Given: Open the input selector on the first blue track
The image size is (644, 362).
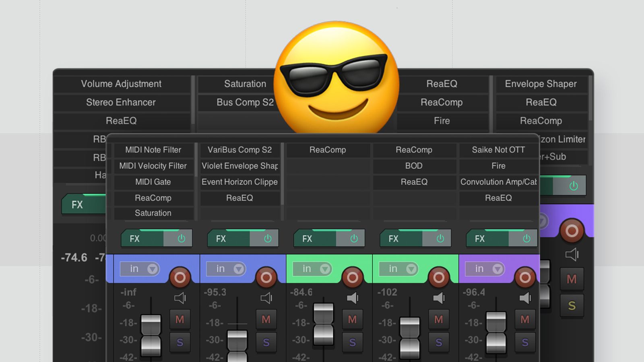Looking at the screenshot, I should (x=140, y=269).
